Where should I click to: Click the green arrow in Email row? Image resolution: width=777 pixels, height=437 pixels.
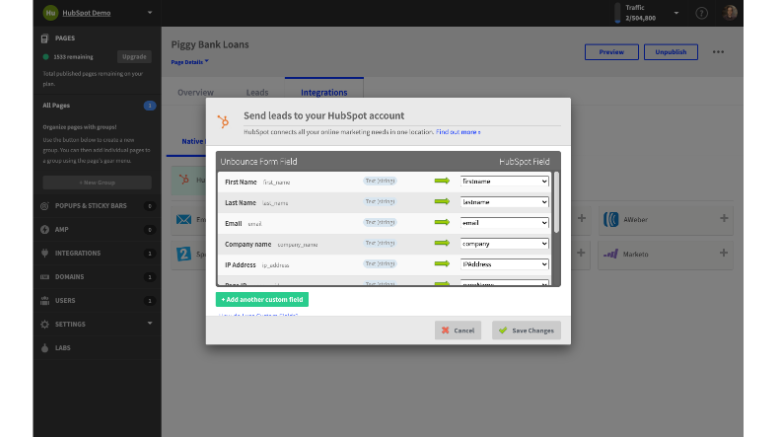tap(442, 222)
